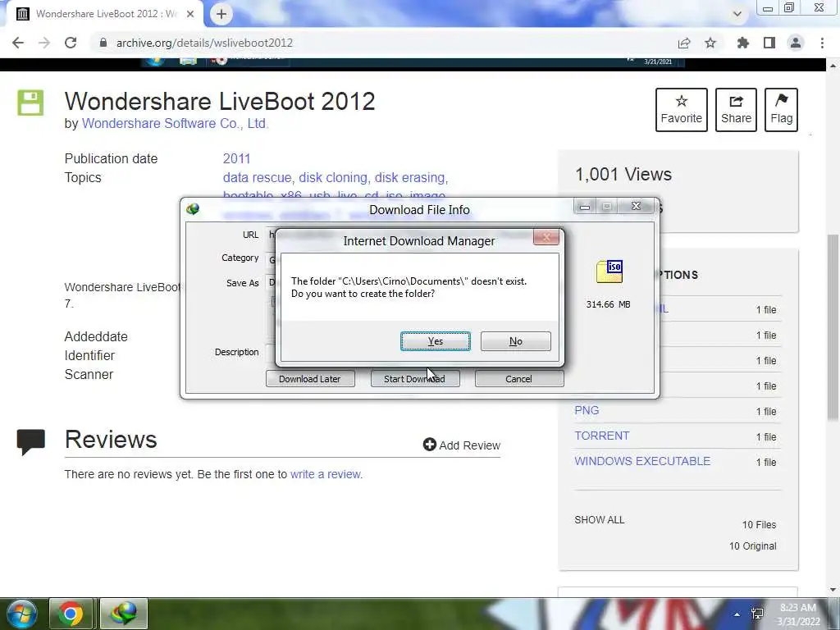Go forward in Chrome
Screen dimensions: 840x630
pos(44,43)
